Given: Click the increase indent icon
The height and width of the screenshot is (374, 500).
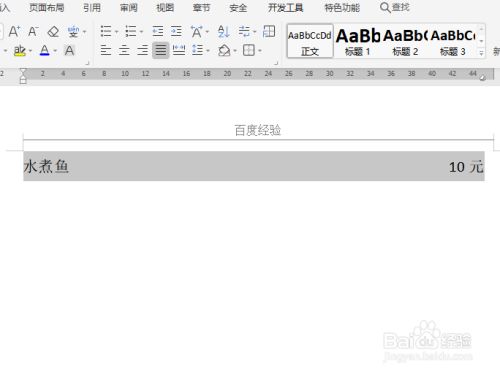Looking at the screenshot, I should pos(176,31).
